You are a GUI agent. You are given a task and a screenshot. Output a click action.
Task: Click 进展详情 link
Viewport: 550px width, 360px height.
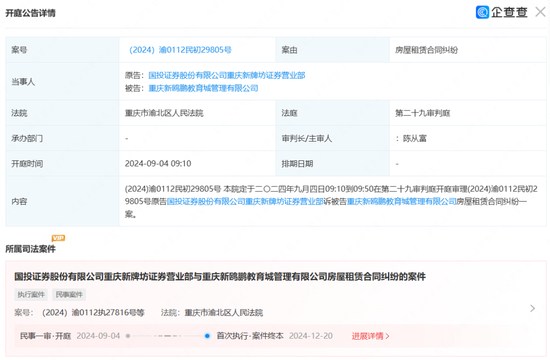pos(370,336)
